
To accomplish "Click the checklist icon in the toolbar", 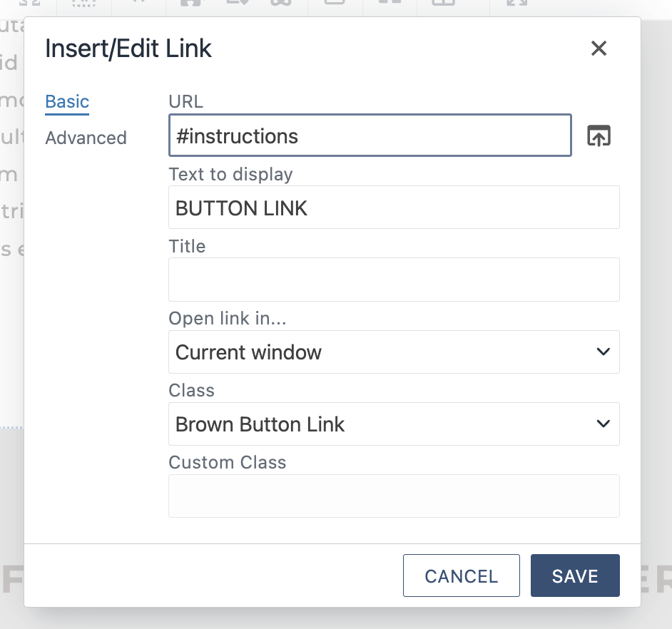I will coord(234,4).
